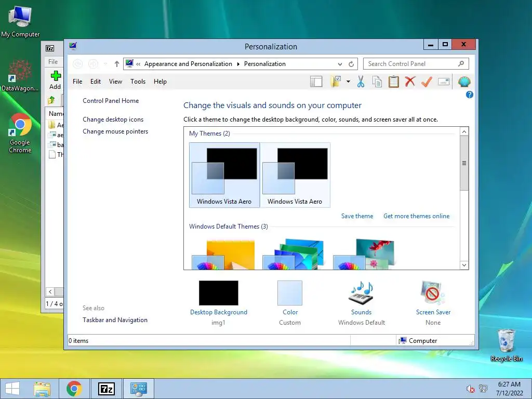This screenshot has width=532, height=399.
Task: Click Save theme link
Action: coord(357,216)
